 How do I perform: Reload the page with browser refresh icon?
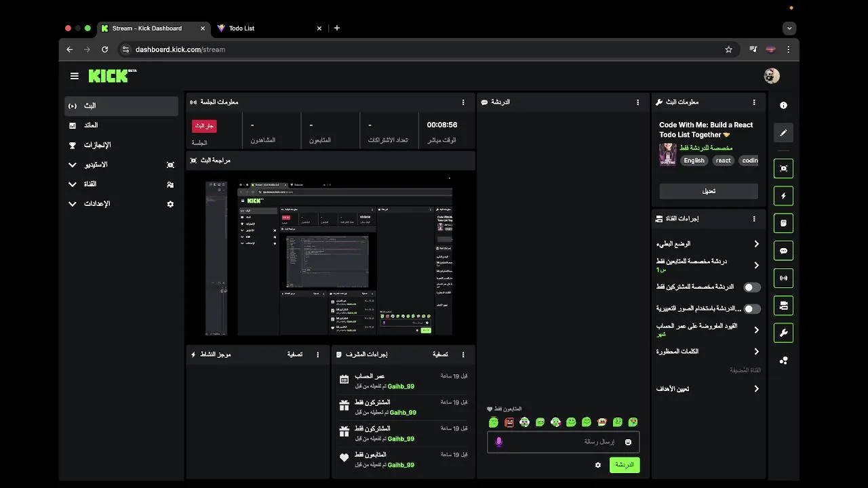pos(104,49)
